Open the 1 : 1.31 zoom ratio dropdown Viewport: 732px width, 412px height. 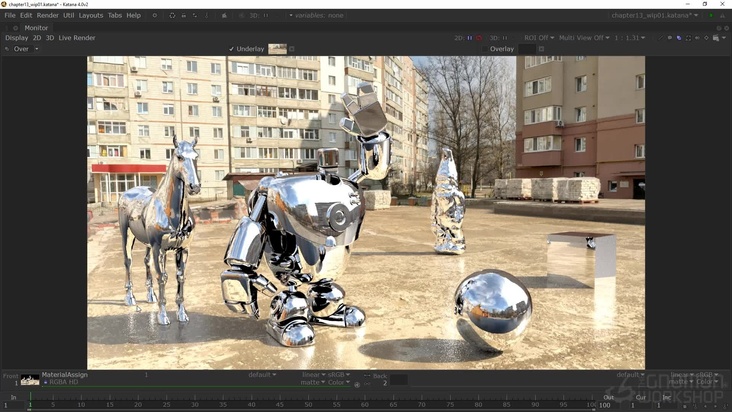629,38
